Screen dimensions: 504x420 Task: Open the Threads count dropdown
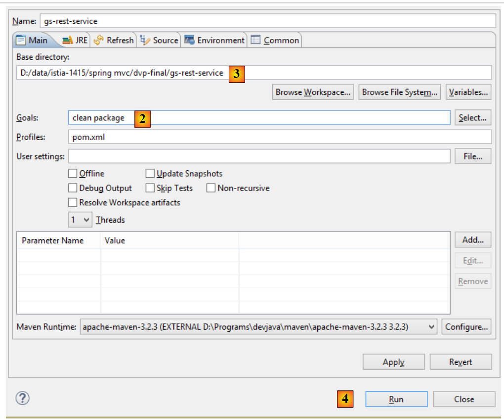(80, 220)
